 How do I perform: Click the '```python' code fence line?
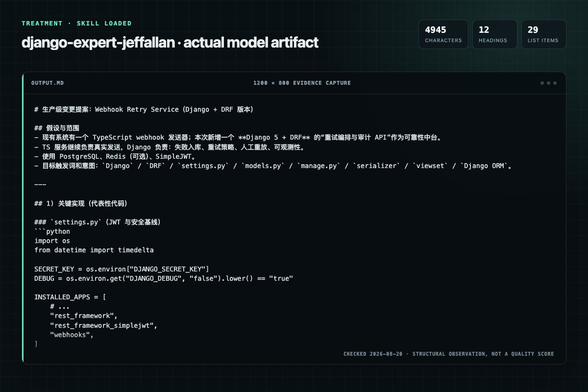pyautogui.click(x=52, y=231)
